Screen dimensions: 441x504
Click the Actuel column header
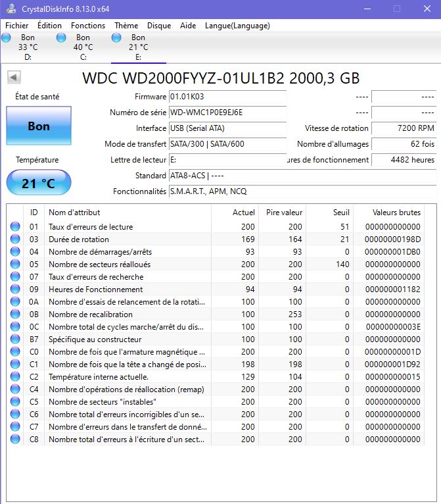coord(235,213)
